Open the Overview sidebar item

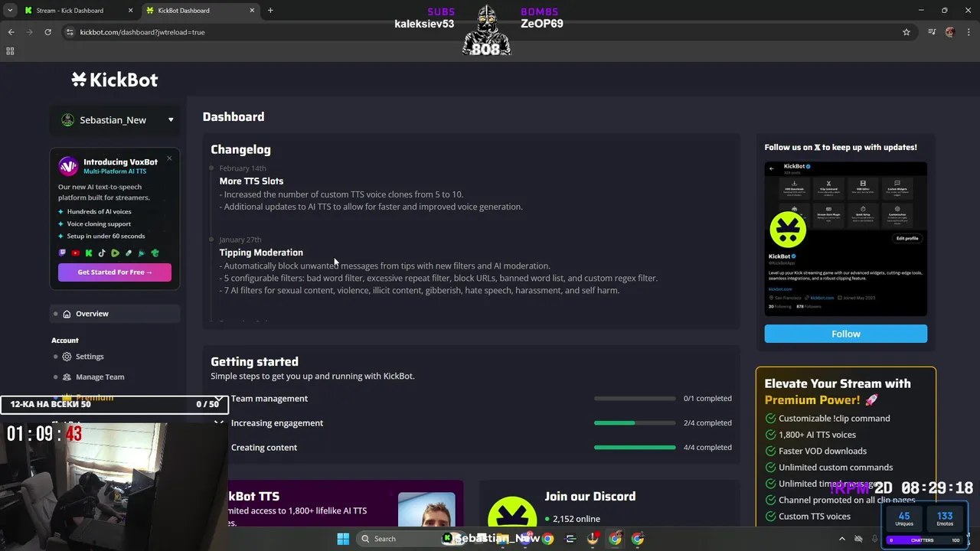[115, 314]
